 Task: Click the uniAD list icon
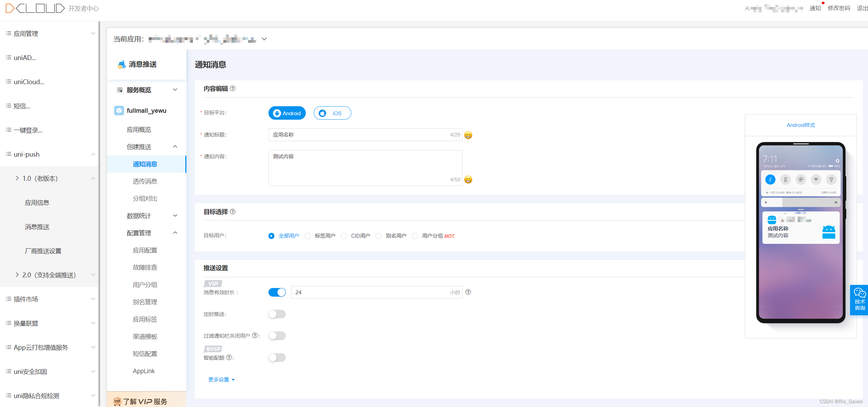[9, 58]
